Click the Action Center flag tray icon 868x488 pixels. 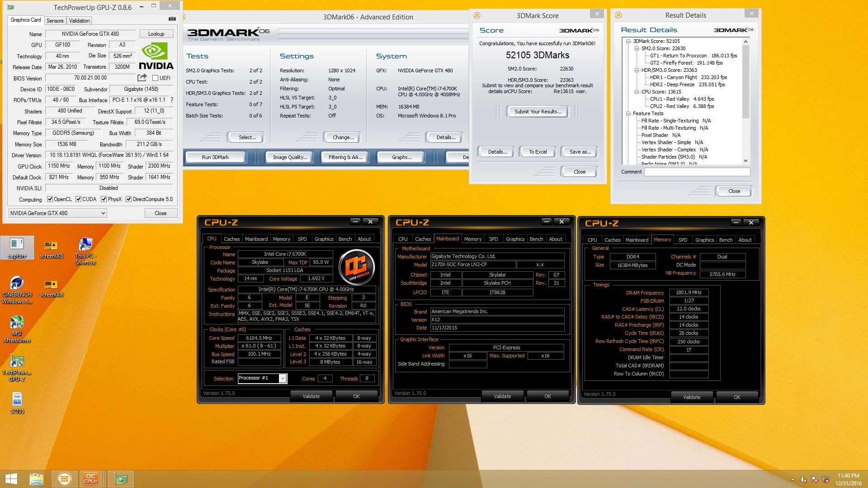coord(815,479)
